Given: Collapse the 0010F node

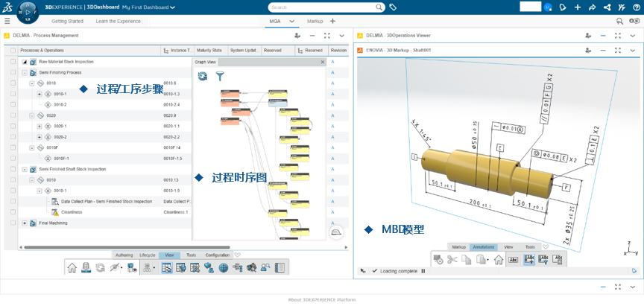Looking at the screenshot, I should [x=32, y=147].
